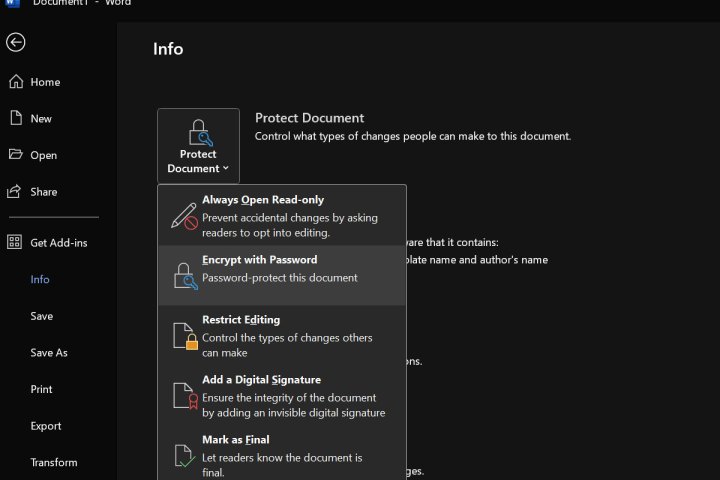Expand the Protect Document dropdown button
Viewport: 720px width, 480px height.
click(198, 146)
